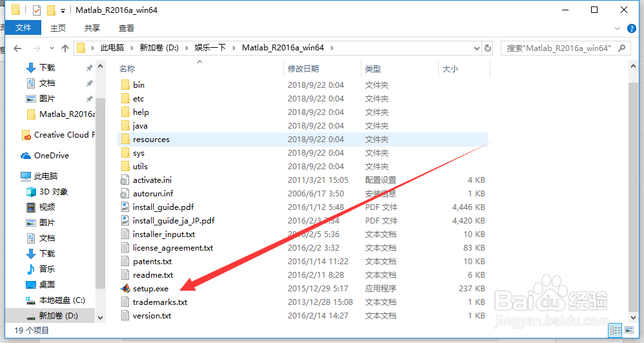The height and width of the screenshot is (343, 644).
Task: Click new folder quick access icon
Action: [x=51, y=10]
